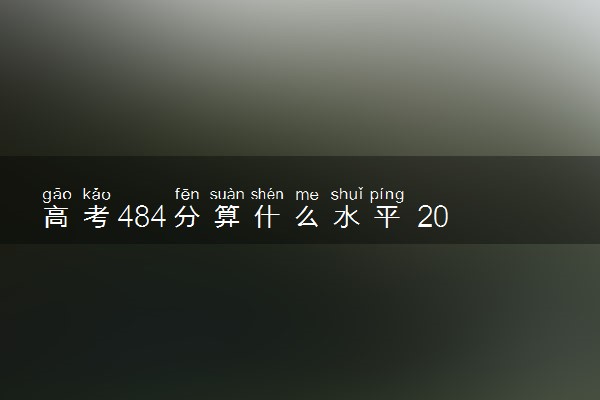Screen dimensions: 600x400
Task: Click the character 平 in the headline
Action: click(386, 217)
